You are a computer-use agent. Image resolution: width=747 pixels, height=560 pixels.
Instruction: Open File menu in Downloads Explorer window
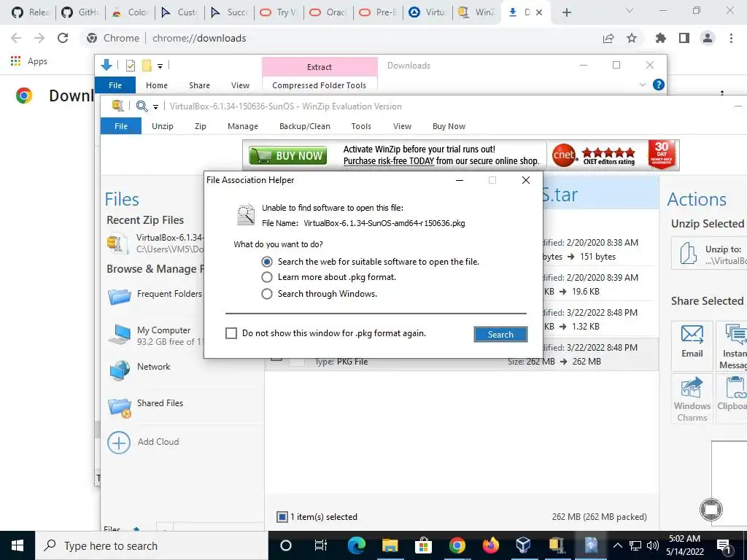click(115, 85)
